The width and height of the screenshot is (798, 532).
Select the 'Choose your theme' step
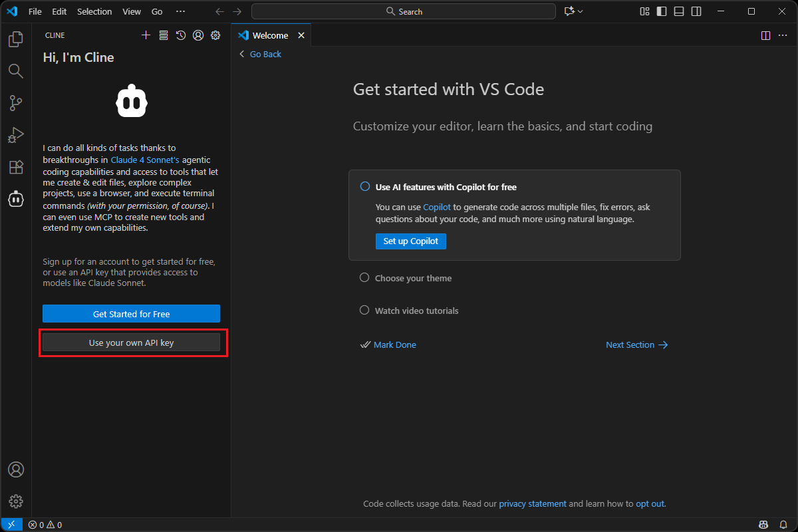[412, 278]
